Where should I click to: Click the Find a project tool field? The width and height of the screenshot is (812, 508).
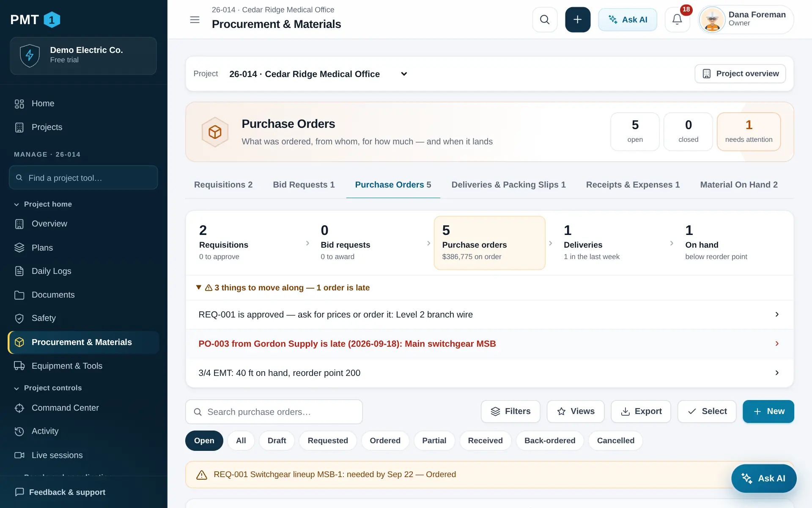[x=83, y=178]
